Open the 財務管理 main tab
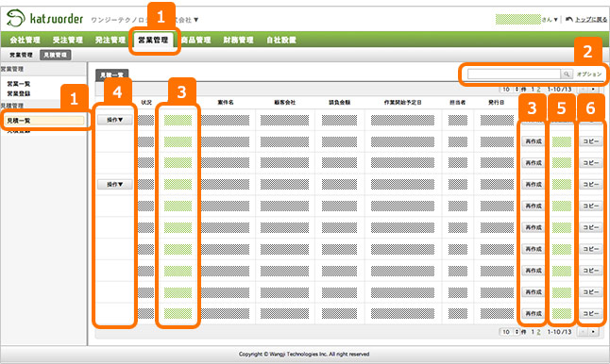610x364 pixels. (x=239, y=40)
